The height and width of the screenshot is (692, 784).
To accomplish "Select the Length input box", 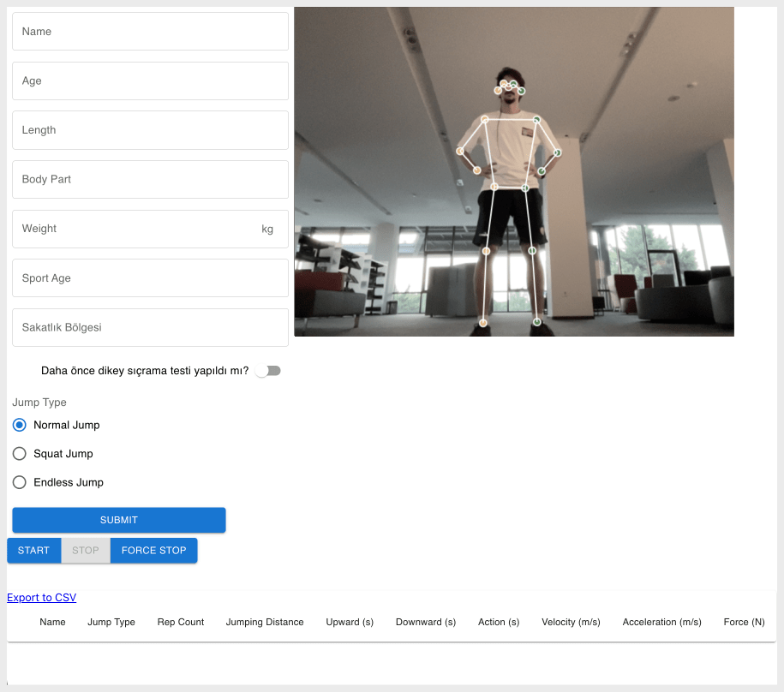I will coord(150,130).
